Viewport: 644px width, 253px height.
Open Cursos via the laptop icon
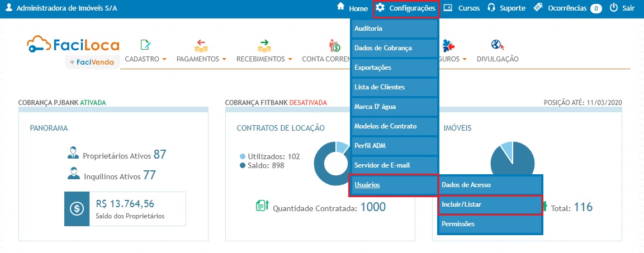click(x=448, y=8)
